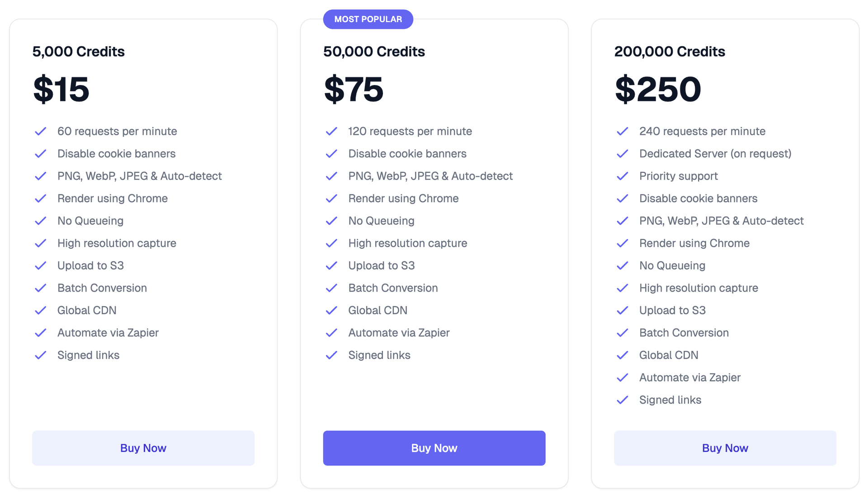Click the $250 price heading
This screenshot has width=868, height=501.
[658, 89]
